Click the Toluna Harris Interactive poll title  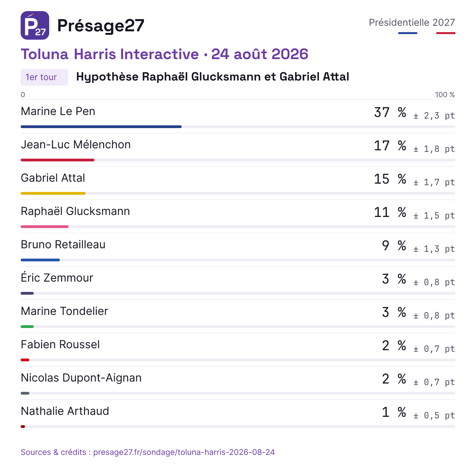(165, 54)
